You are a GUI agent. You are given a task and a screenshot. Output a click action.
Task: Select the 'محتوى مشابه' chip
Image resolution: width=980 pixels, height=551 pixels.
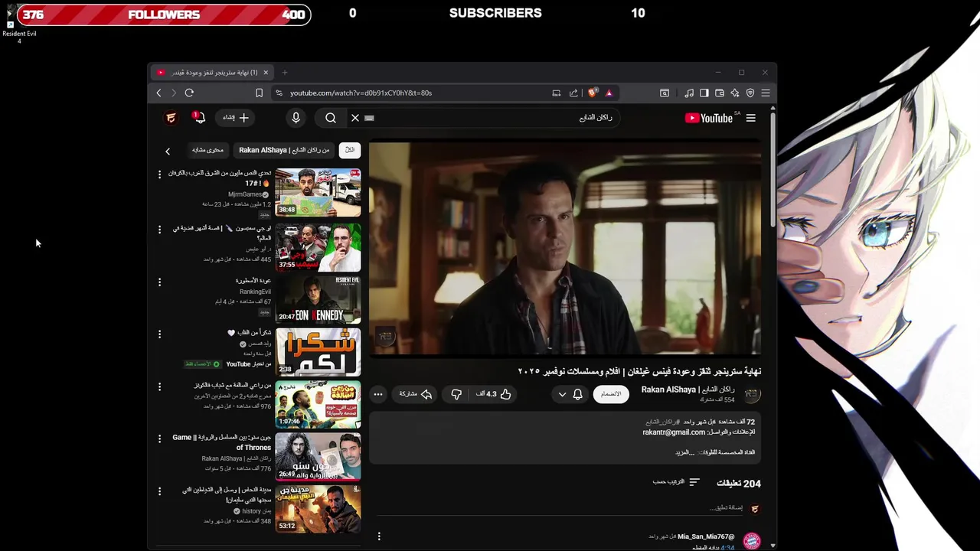(x=207, y=150)
